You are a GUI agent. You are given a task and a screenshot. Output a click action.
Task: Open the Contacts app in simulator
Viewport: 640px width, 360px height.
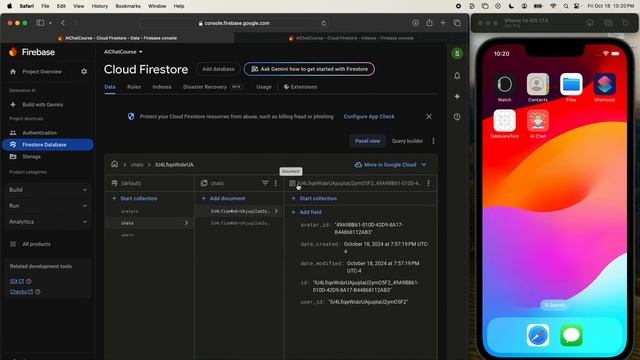tap(538, 84)
